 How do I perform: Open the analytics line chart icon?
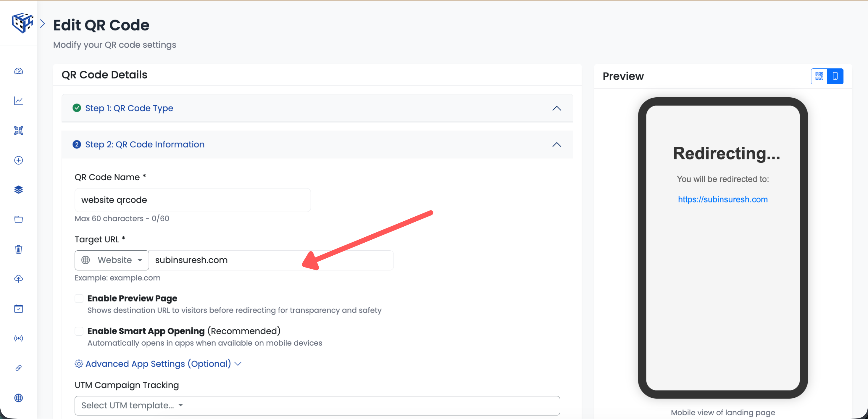[19, 101]
